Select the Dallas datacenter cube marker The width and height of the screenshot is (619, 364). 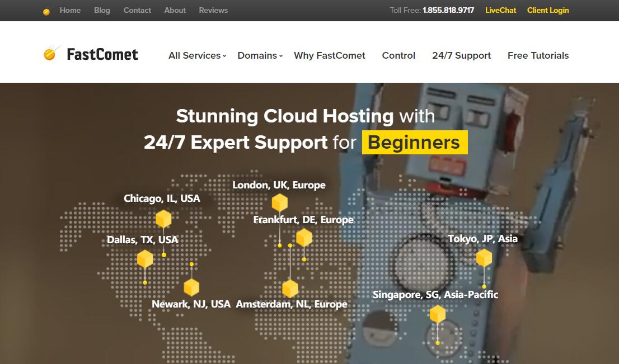pos(145,259)
